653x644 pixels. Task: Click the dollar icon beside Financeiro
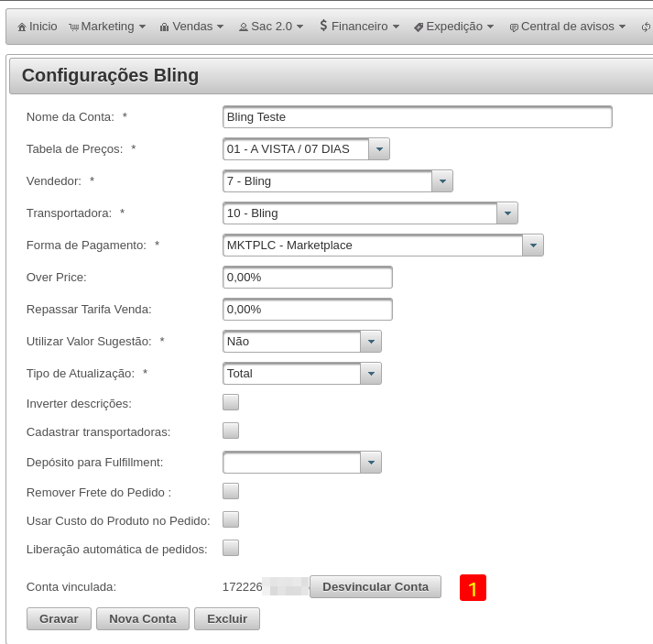tap(323, 26)
